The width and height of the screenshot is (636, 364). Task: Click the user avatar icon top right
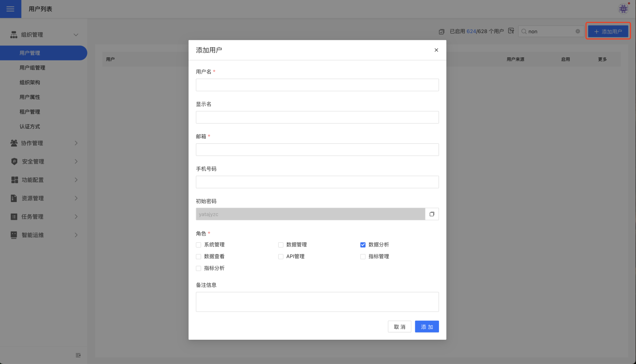click(623, 8)
